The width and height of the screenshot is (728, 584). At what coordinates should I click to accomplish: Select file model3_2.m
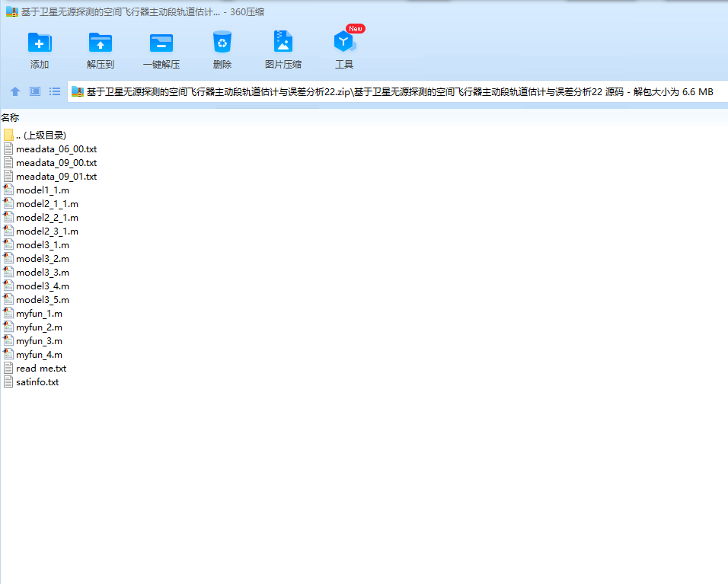(x=37, y=259)
